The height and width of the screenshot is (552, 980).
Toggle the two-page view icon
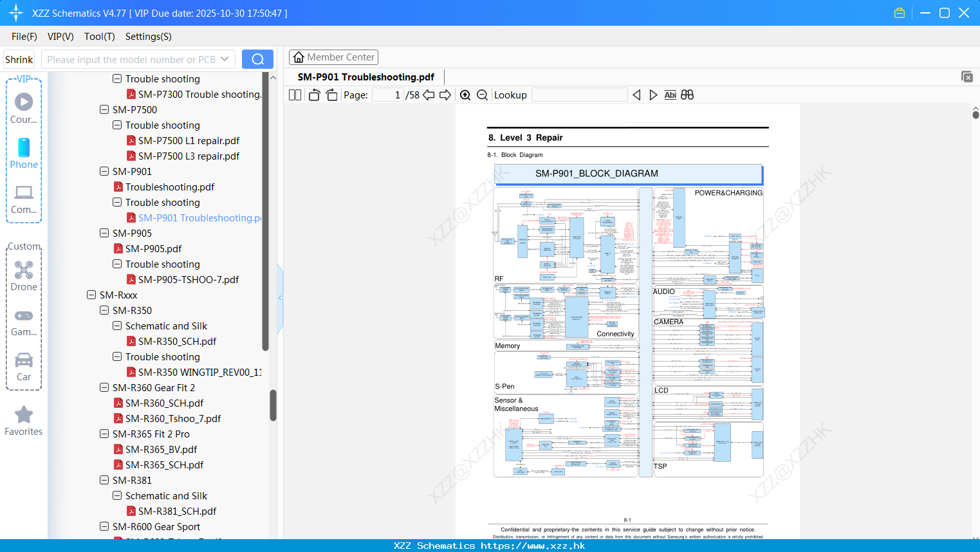coord(295,95)
